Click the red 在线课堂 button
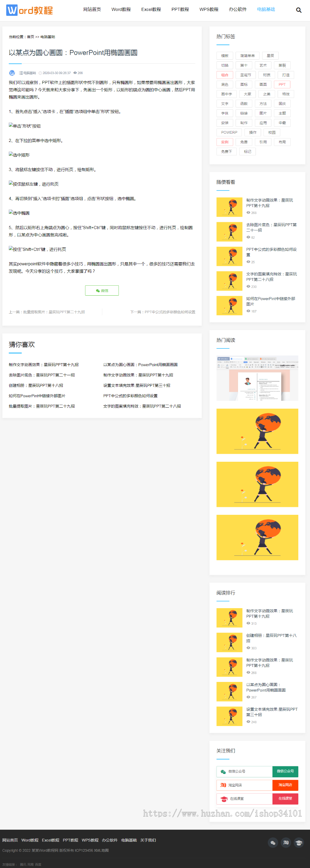 point(285,799)
